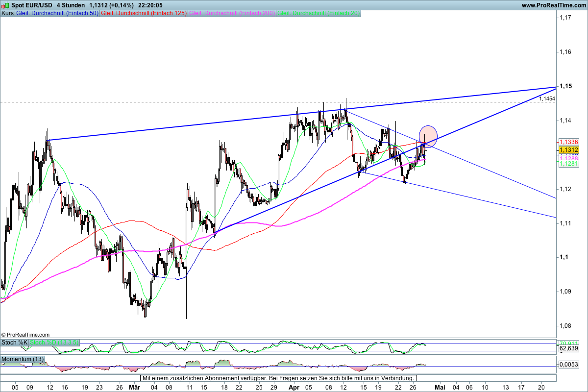
Task: Click the 1,11 price axis label
Action: (565, 223)
